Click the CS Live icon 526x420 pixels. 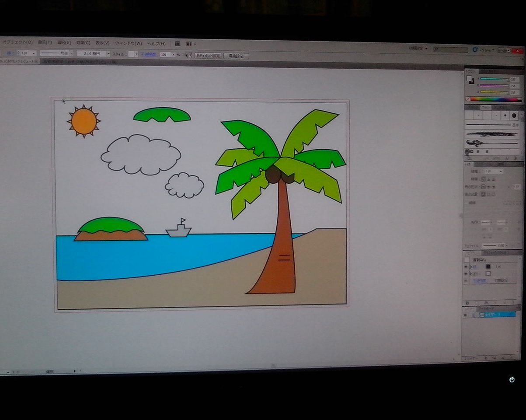click(475, 50)
